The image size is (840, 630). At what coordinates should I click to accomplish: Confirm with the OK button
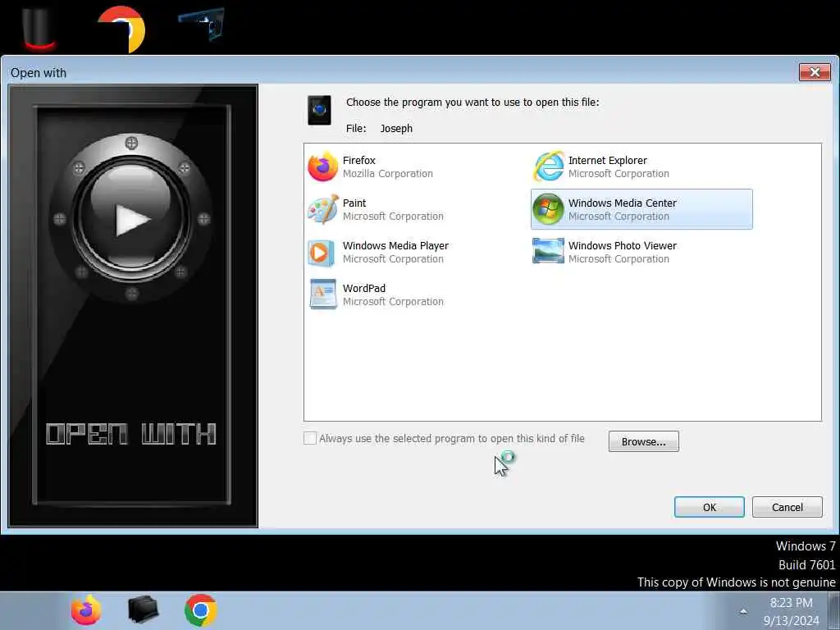(710, 507)
